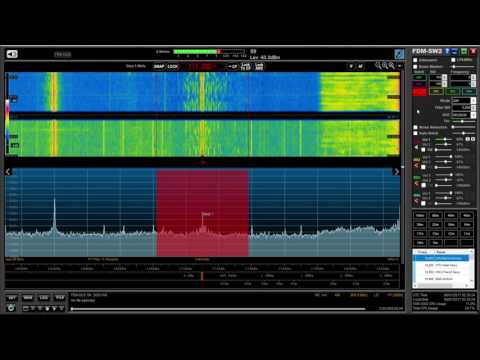The image size is (480, 360).
Task: Select the last visible memory list entry
Action: click(x=441, y=279)
